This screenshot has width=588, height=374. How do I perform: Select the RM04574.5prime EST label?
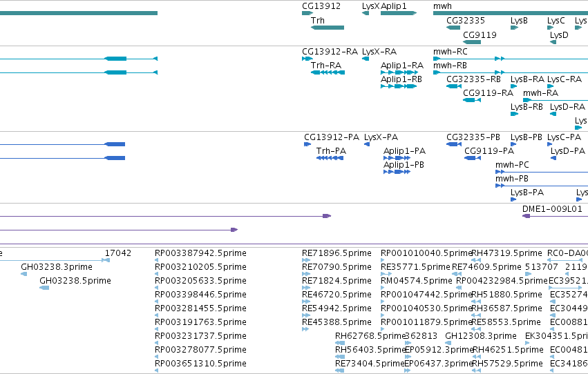416,281
